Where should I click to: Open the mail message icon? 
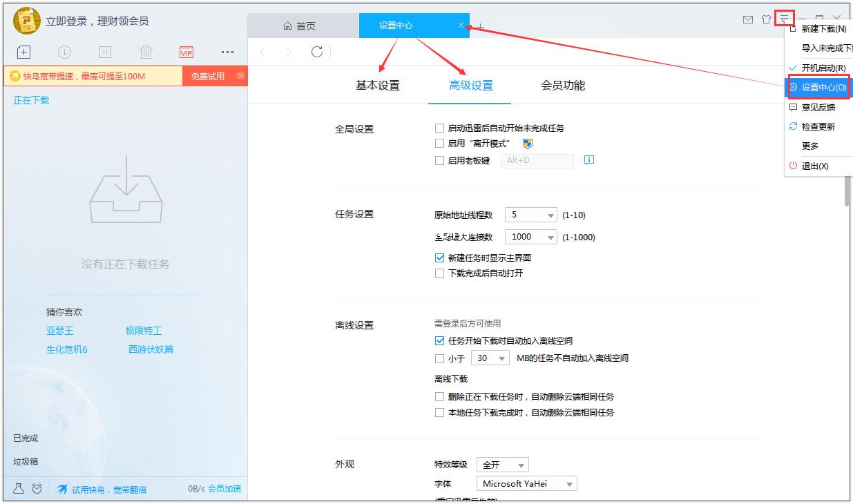(747, 19)
